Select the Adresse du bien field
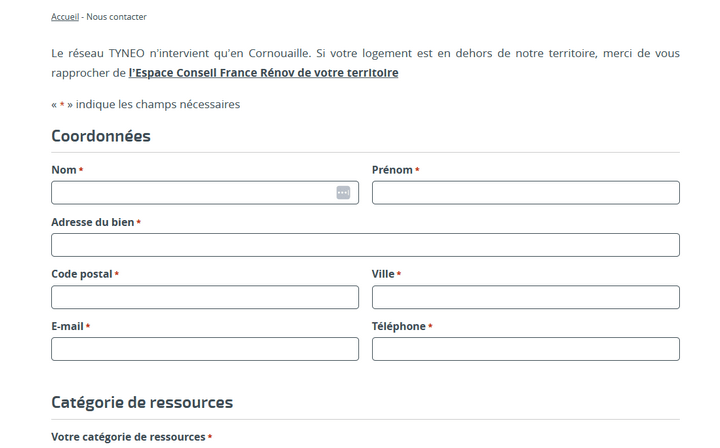The height and width of the screenshot is (448, 720). click(x=366, y=245)
